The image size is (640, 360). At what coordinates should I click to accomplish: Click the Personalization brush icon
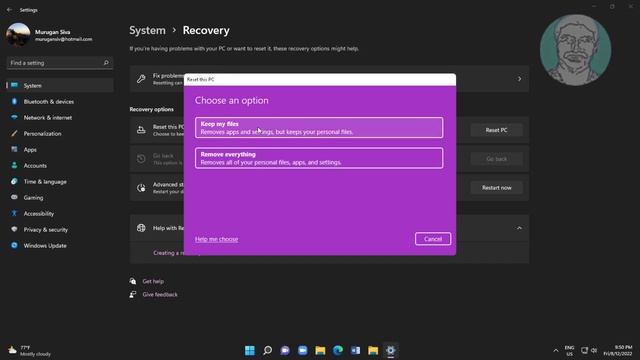[x=14, y=133]
